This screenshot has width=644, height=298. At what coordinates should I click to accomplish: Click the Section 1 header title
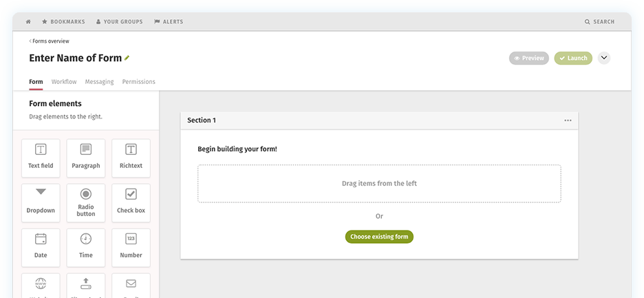202,120
